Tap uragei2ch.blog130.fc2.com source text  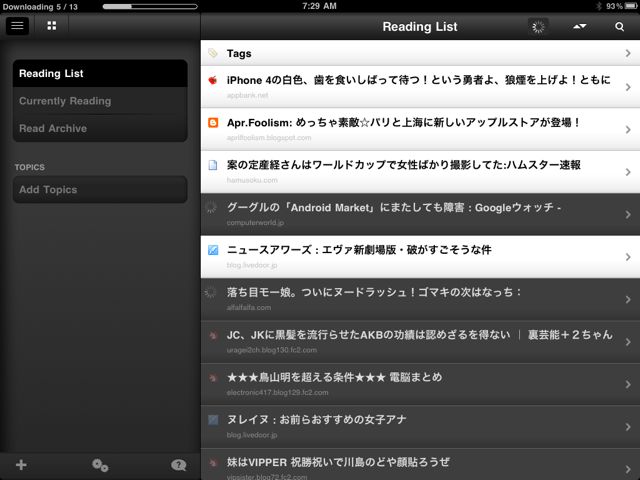point(271,350)
